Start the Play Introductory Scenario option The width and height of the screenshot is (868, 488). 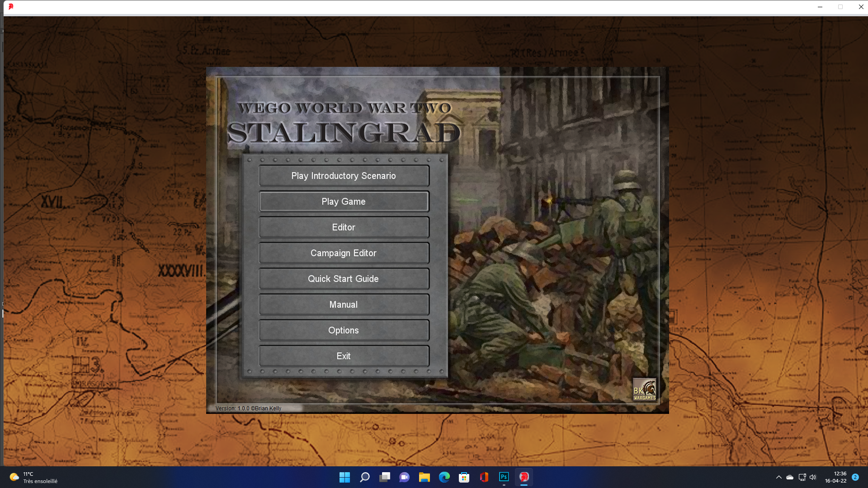tap(344, 176)
